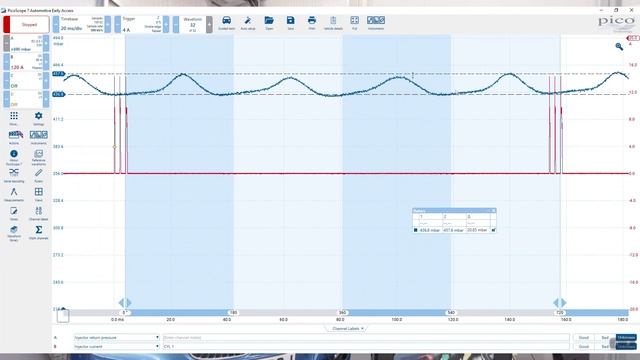Viewport: 640px width, 360px height.
Task: Select the 436.8 lower ruler handle
Action: click(58, 94)
